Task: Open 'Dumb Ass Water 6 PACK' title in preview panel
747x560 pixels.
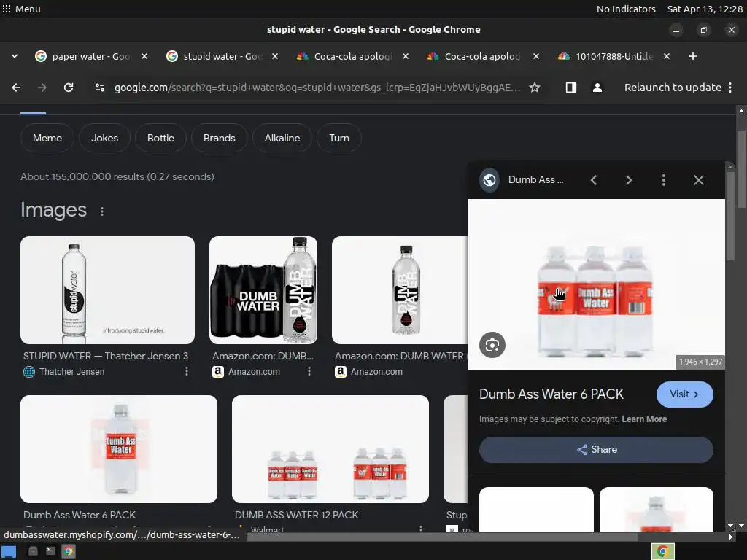Action: 551,394
